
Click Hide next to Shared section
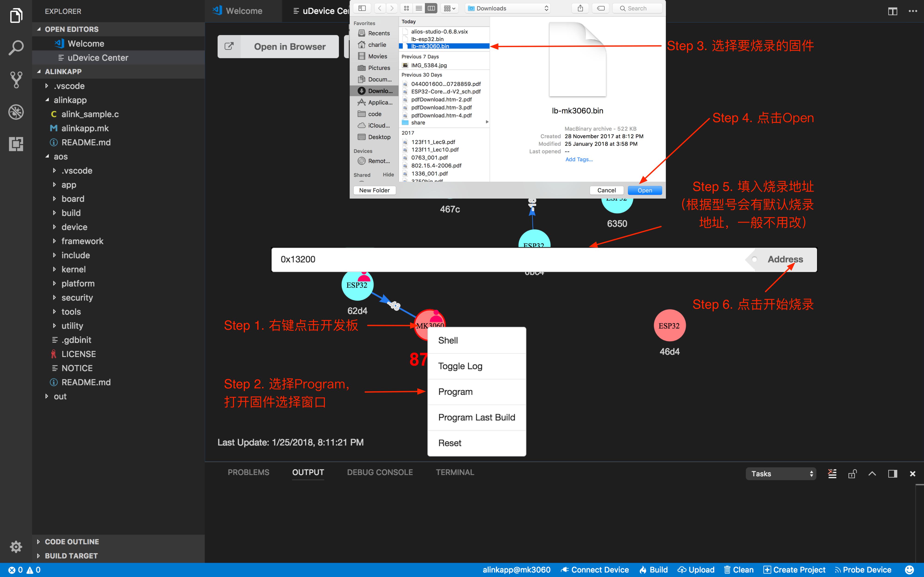click(x=388, y=174)
